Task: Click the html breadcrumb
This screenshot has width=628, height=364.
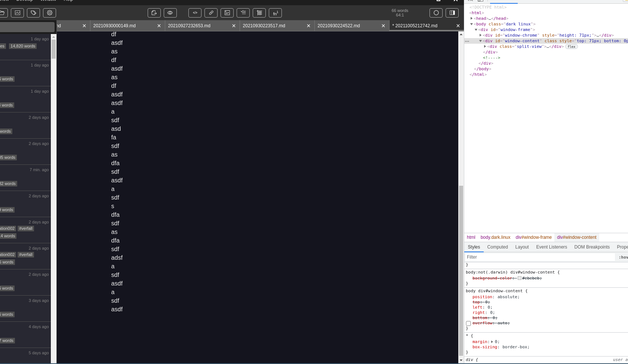Action: (471, 237)
